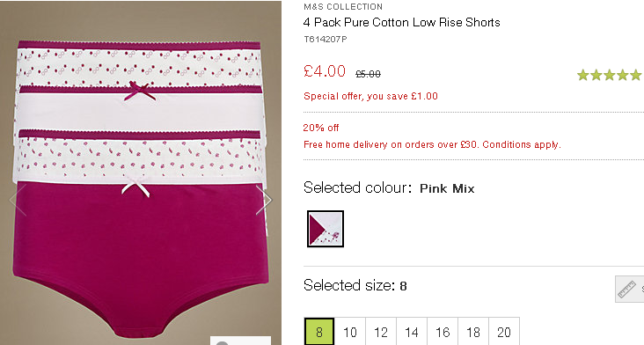Screen dimensions: 644x345
Task: Select size 10
Action: click(350, 332)
